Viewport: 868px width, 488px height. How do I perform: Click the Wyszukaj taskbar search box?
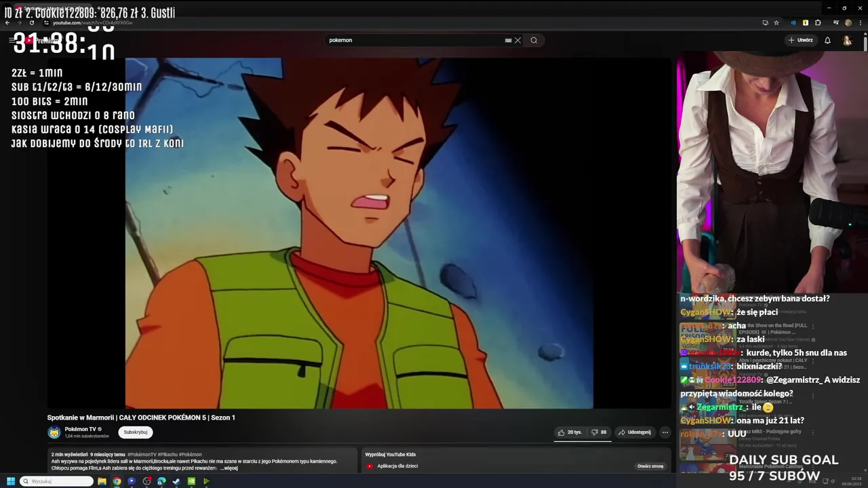56,481
